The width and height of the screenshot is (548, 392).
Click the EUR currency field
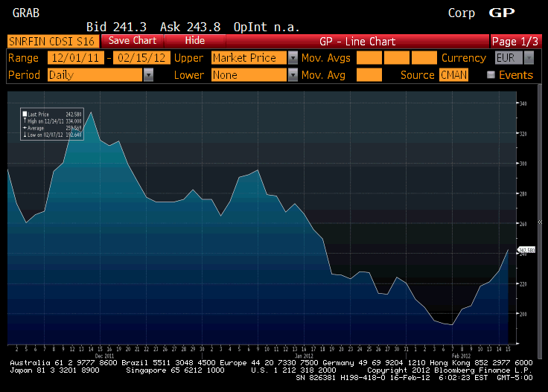tap(509, 57)
